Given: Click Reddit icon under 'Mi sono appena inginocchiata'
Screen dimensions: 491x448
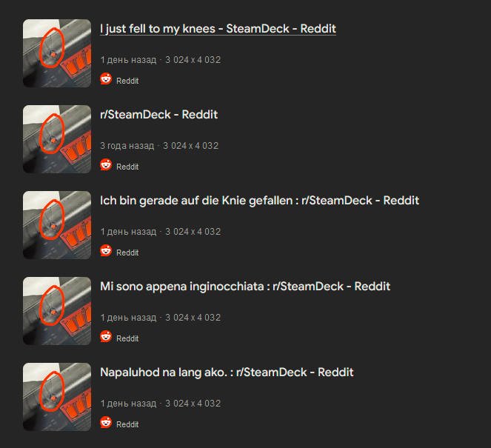Looking at the screenshot, I should click(106, 336).
